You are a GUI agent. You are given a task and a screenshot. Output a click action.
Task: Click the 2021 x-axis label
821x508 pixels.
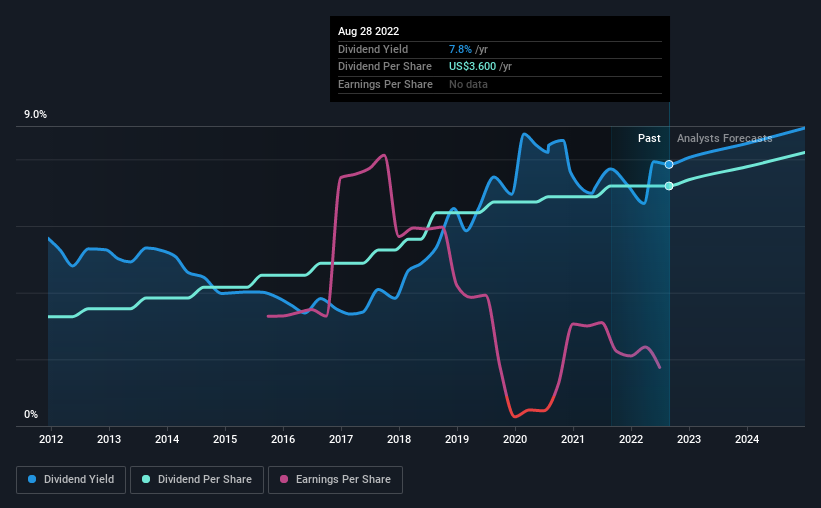[x=573, y=439]
